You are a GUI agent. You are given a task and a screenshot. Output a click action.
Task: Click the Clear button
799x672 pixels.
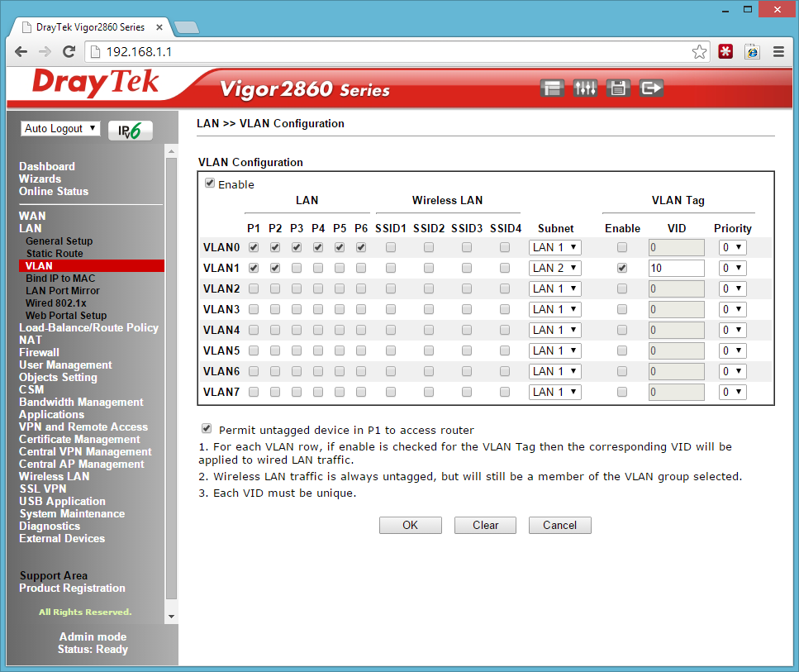pyautogui.click(x=485, y=525)
